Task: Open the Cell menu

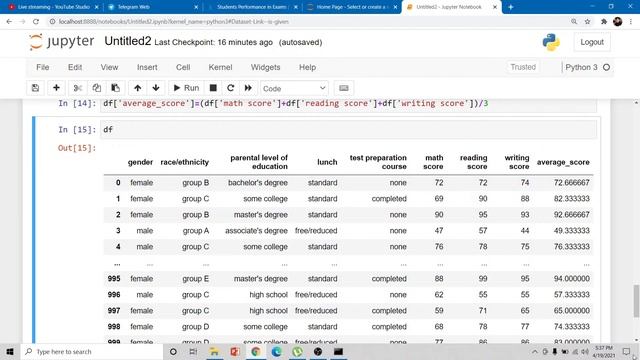Action: point(183,67)
